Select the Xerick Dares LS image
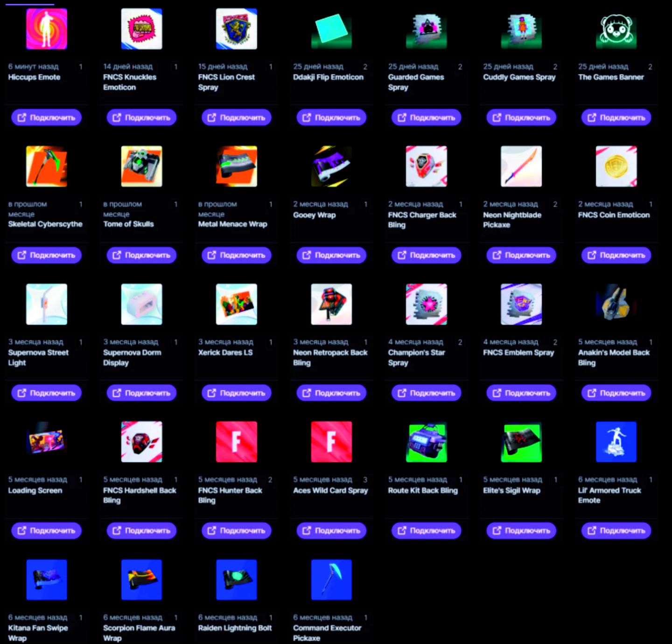The image size is (672, 644). click(237, 304)
